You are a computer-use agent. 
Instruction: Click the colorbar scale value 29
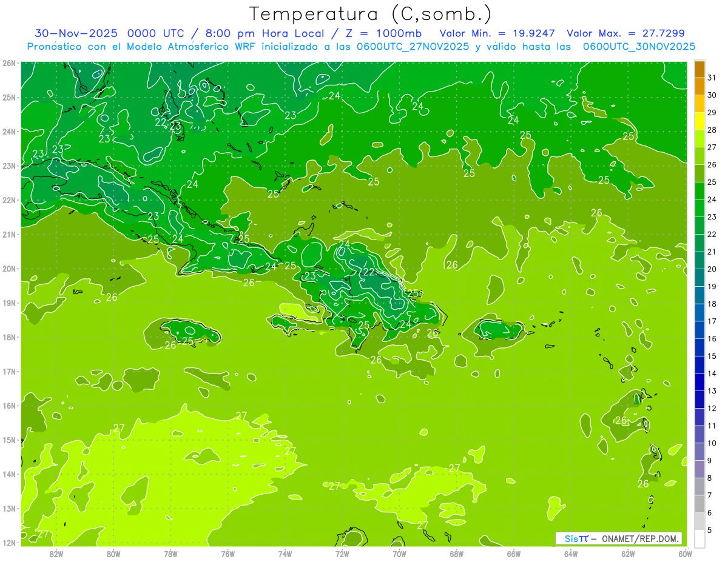[x=712, y=113]
